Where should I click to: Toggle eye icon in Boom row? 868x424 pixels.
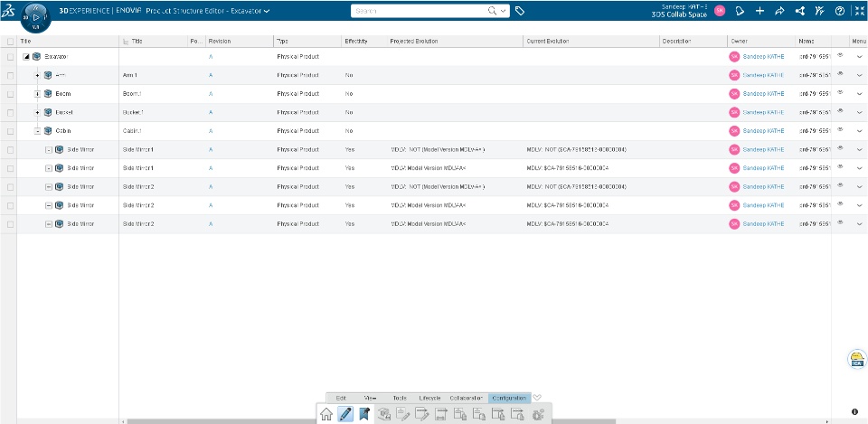coord(840,92)
